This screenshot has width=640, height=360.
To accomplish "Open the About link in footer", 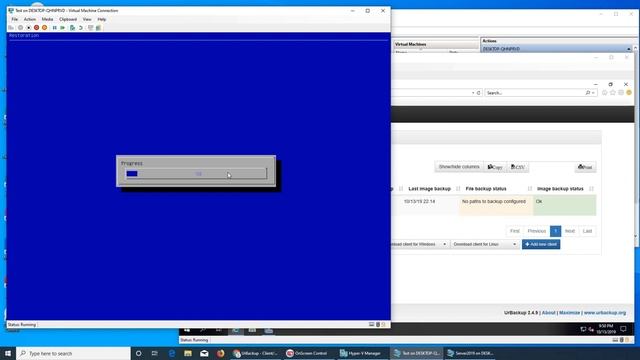I will 549,313.
